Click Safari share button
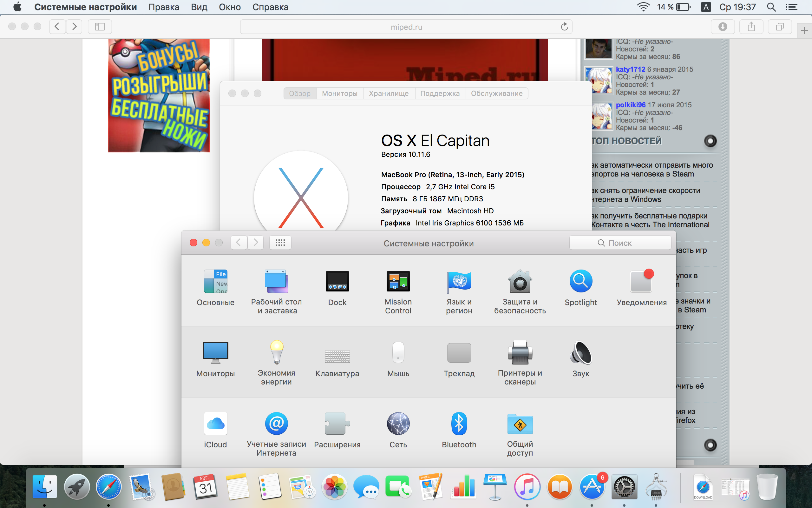The height and width of the screenshot is (508, 812). click(751, 27)
